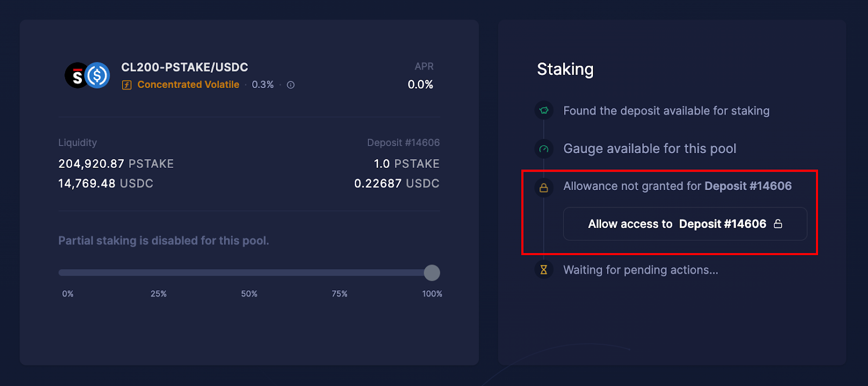Image resolution: width=868 pixels, height=386 pixels.
Task: Click the Staking panel heading
Action: [x=565, y=69]
